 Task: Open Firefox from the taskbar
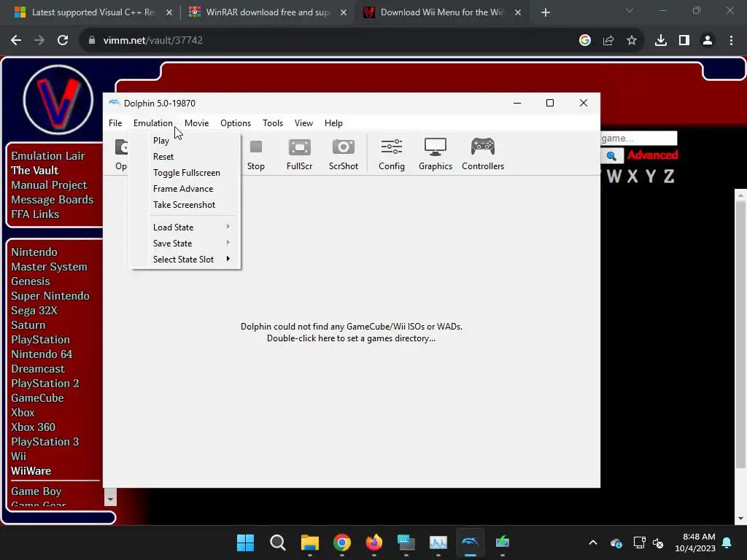(x=374, y=542)
